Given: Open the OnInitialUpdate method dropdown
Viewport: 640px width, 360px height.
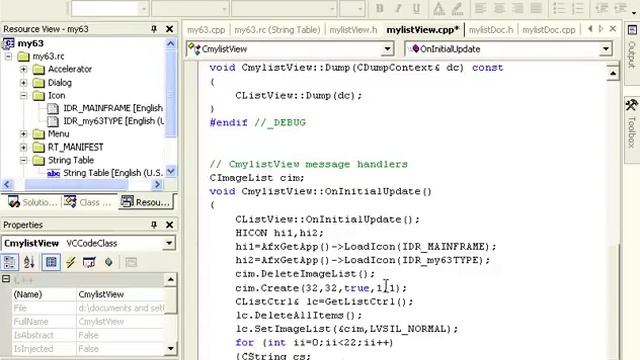Looking at the screenshot, I should [x=606, y=49].
